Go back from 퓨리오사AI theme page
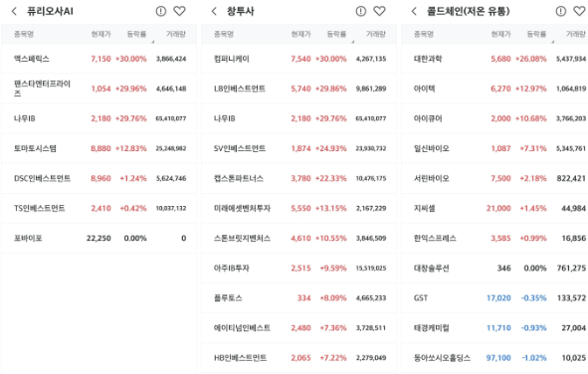Screen dimensions: 588x374 click(14, 11)
